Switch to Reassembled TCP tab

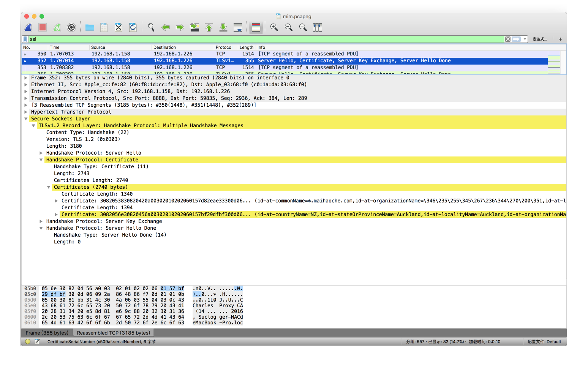coord(113,333)
